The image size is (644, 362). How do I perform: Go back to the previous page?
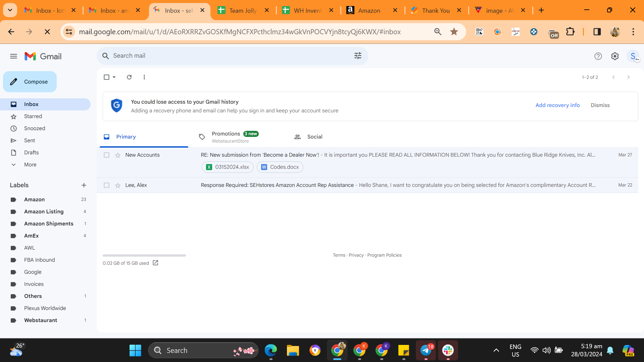pyautogui.click(x=11, y=32)
